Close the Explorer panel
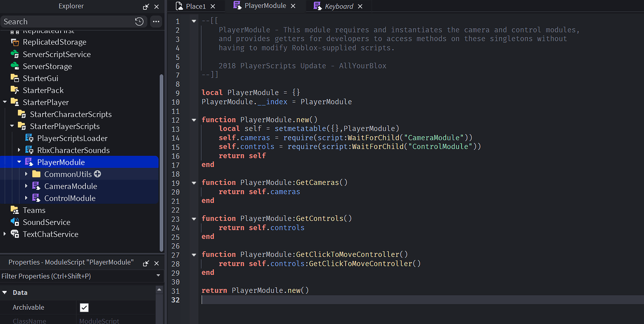Image resolution: width=644 pixels, height=324 pixels. (x=157, y=7)
